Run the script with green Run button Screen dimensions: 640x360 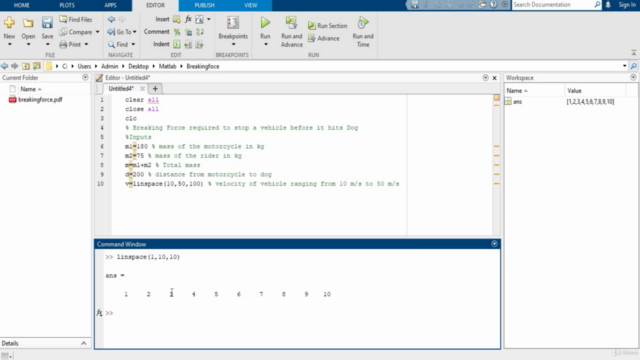265,23
